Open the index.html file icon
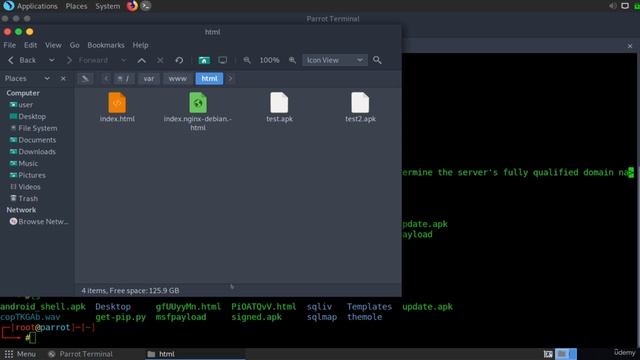640x360 pixels. coord(117,102)
